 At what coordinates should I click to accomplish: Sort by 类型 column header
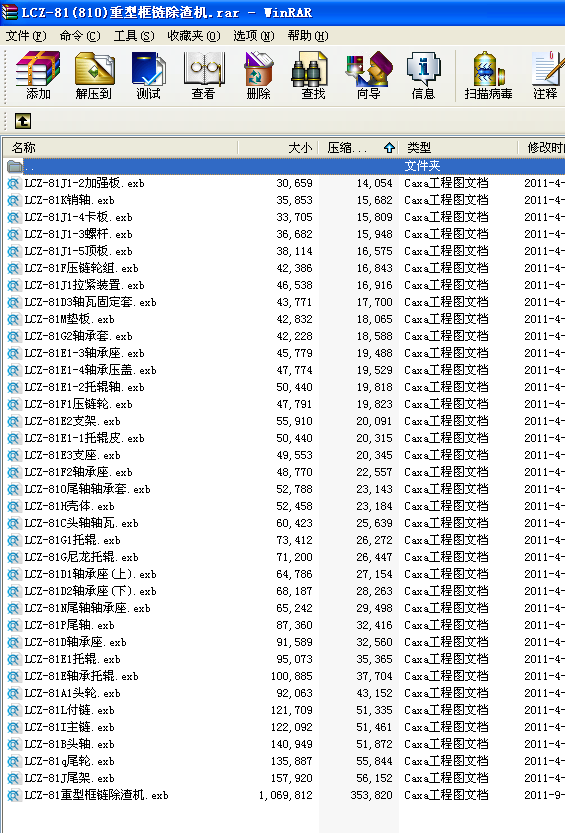(458, 148)
